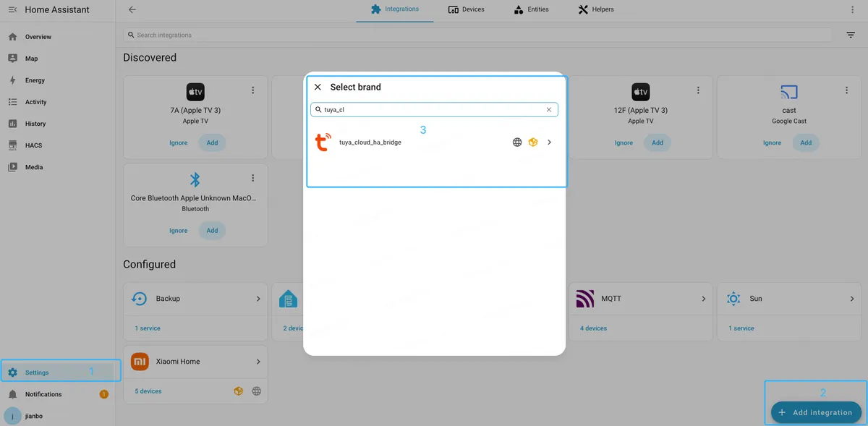Open Notifications in the sidebar

click(58, 394)
